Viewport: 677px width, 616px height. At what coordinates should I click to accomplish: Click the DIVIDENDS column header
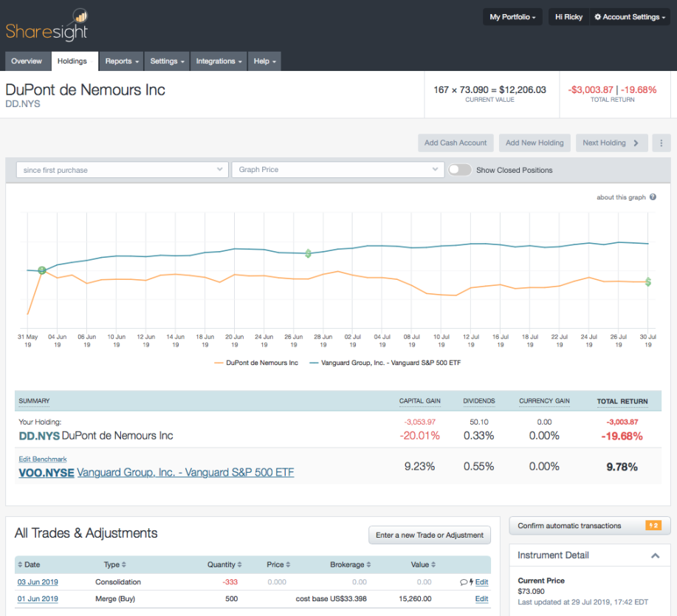tap(479, 401)
